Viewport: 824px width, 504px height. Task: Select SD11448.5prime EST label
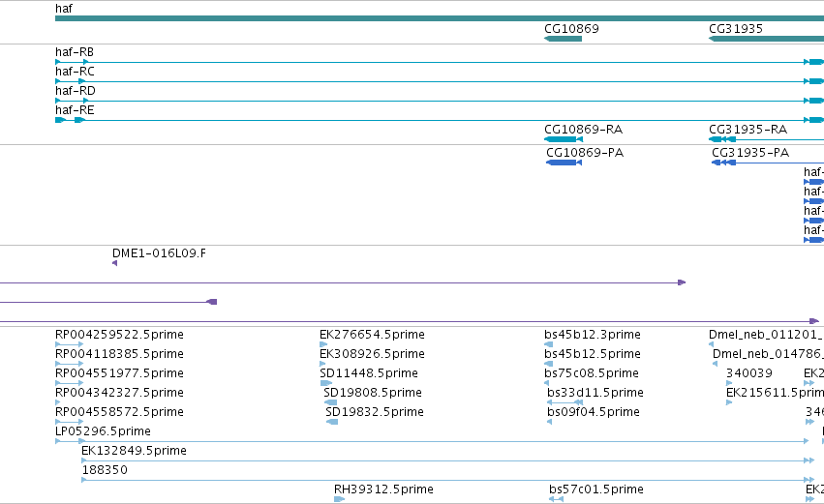click(368, 373)
